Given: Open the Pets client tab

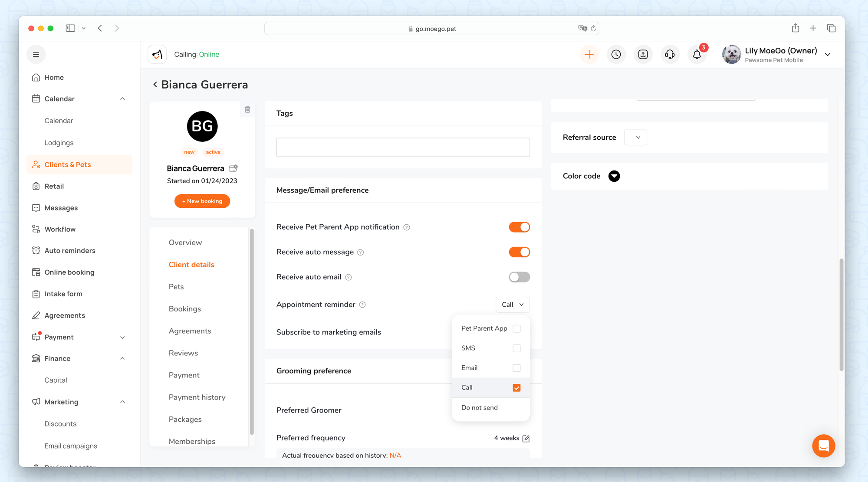Looking at the screenshot, I should tap(176, 287).
